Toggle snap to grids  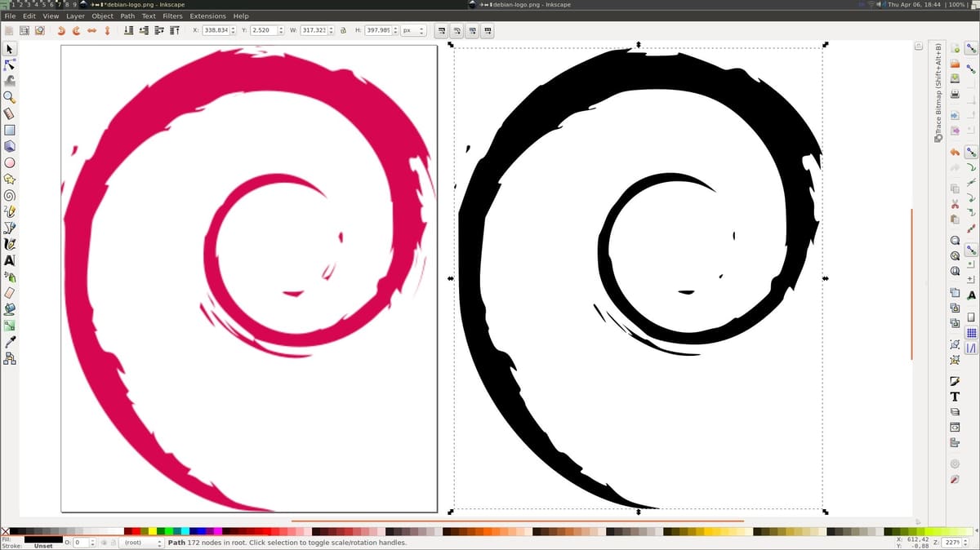(x=971, y=332)
